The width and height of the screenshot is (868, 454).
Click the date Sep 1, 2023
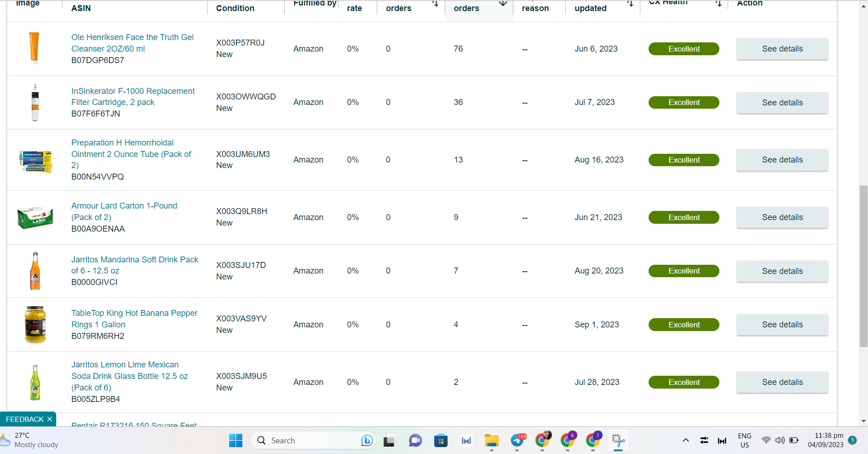pos(597,325)
